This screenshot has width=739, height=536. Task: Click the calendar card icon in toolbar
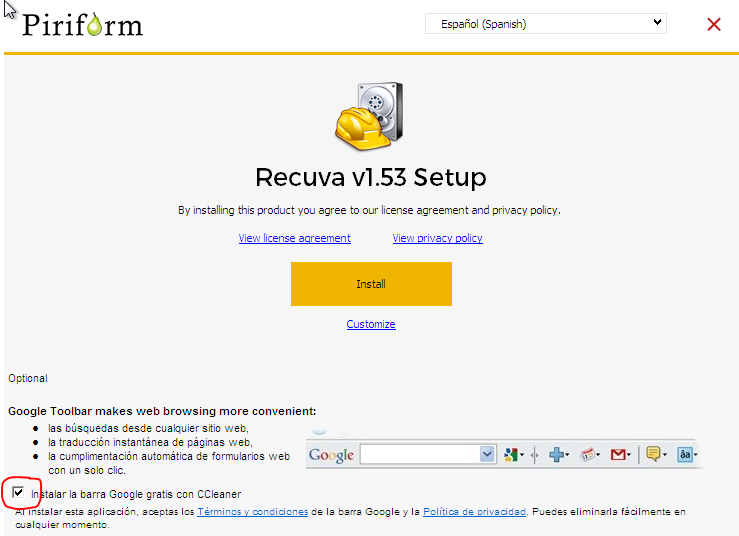coord(588,455)
